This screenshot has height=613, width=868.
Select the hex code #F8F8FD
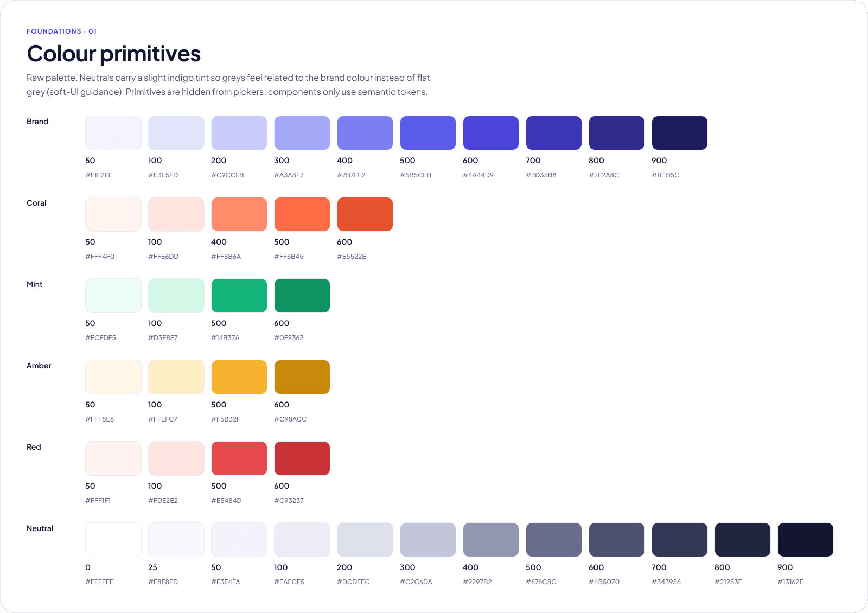163,582
